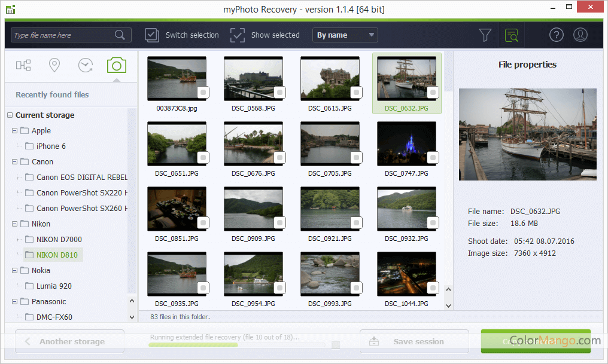
Task: Collapse the Nikon tree node
Action: click(14, 224)
